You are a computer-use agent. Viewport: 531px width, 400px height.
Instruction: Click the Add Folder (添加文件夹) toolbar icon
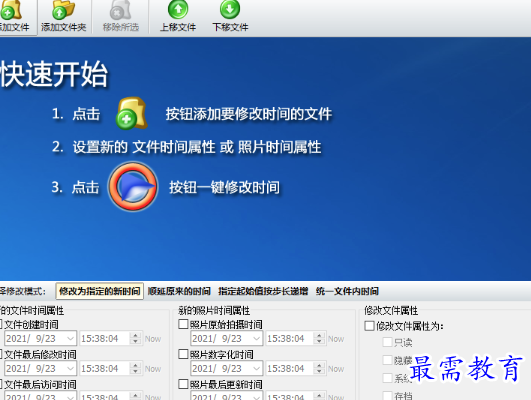pyautogui.click(x=63, y=9)
